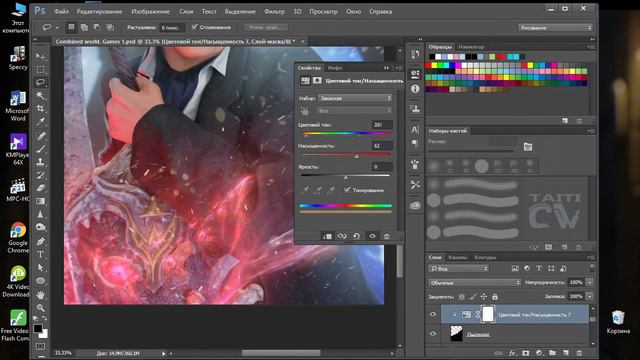Screen dimensions: 640x360
Task: Delete layer using Layers panel trash icon
Action: point(579,353)
